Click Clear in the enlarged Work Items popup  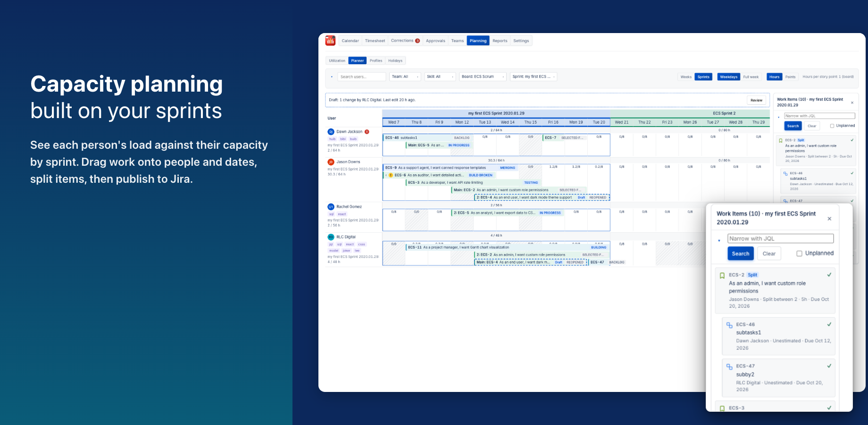pyautogui.click(x=769, y=254)
